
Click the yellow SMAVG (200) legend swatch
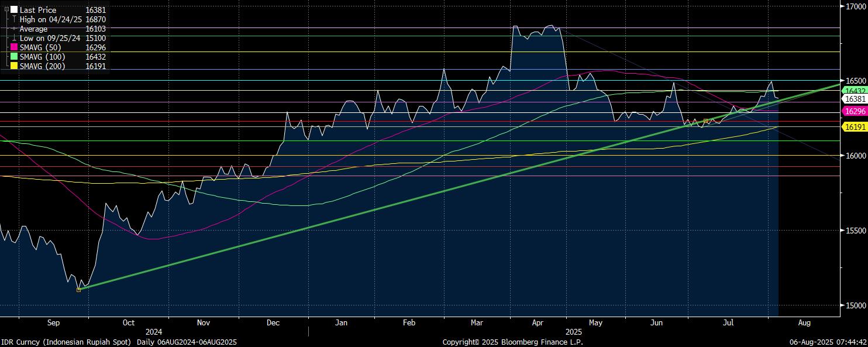point(14,66)
